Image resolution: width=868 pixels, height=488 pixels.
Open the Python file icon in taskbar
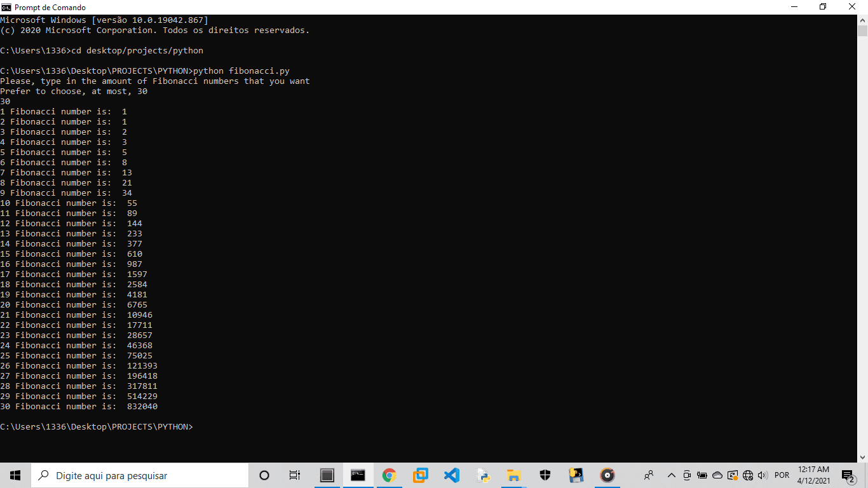tap(482, 475)
